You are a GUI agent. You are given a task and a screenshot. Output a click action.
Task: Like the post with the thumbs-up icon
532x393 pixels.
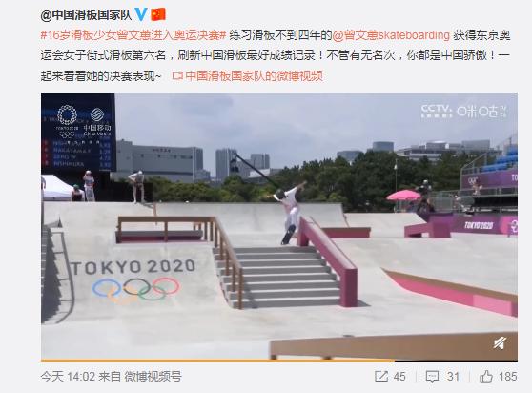[x=486, y=376]
